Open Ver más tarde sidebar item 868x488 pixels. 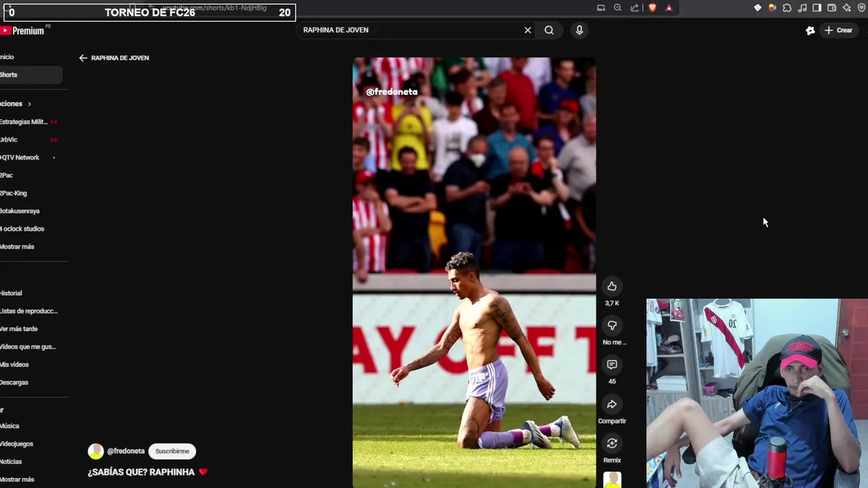click(x=19, y=329)
